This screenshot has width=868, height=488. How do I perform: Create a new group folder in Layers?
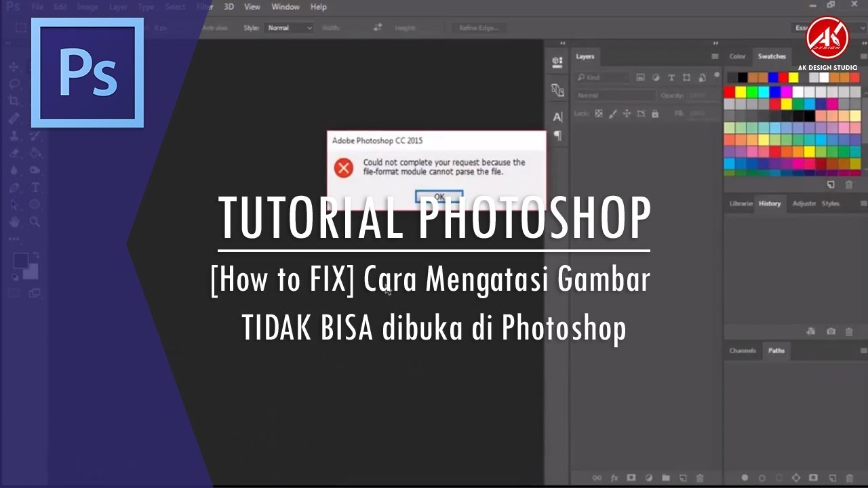click(x=666, y=478)
